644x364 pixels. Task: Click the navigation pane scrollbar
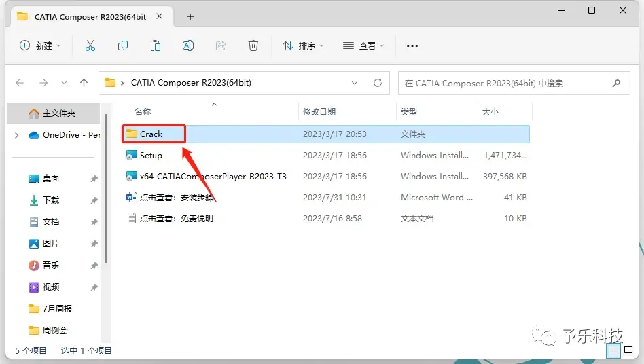[x=106, y=189]
